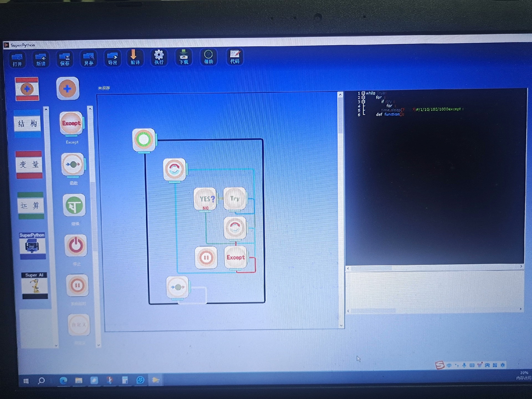532x399 pixels.
Task: Click the block palette scroll-up arrow
Action: coord(90,109)
